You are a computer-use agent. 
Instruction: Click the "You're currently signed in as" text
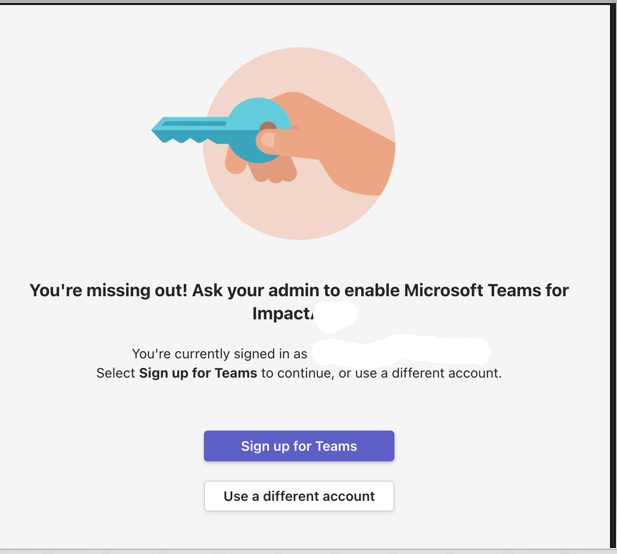click(220, 354)
